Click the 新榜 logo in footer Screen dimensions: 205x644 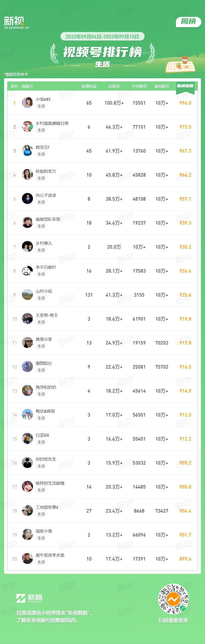pyautogui.click(x=29, y=598)
